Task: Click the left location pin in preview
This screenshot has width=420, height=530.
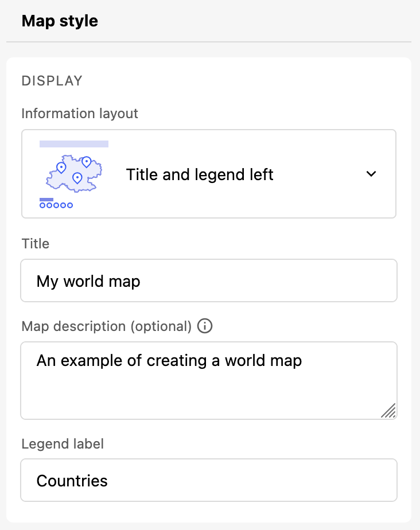Action: point(61,167)
